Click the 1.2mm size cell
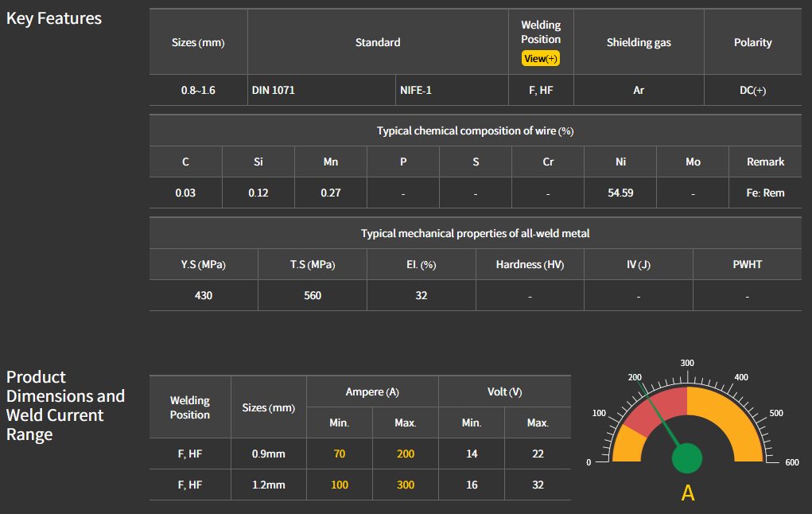 268,485
